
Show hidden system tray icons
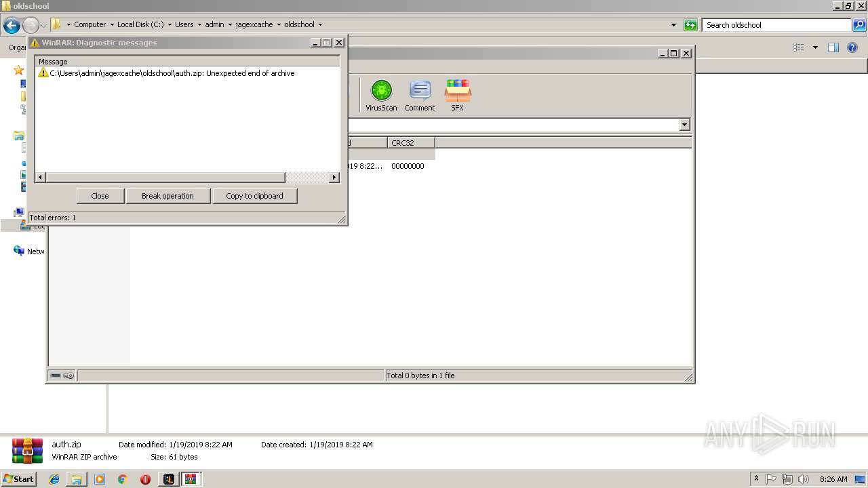[757, 479]
